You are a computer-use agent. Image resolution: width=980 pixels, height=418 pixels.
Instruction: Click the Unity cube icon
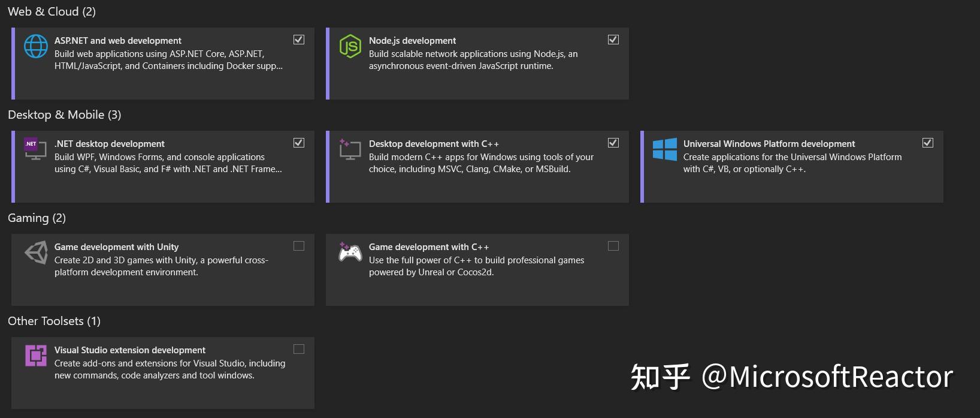[x=37, y=252]
